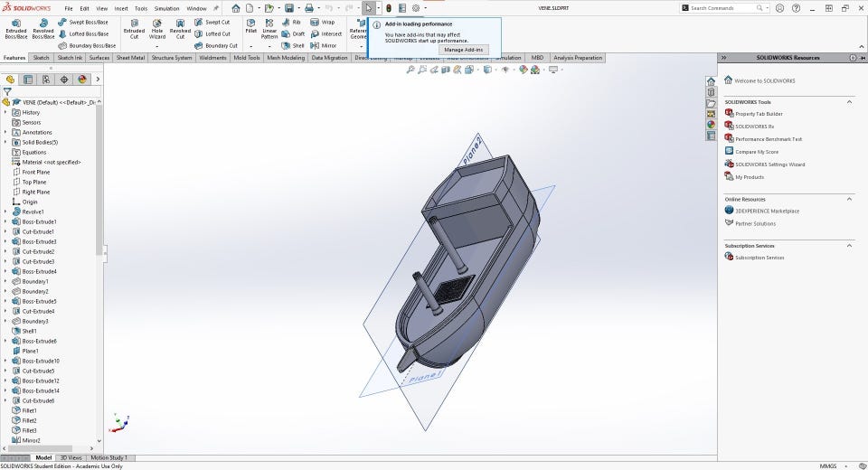Screen dimensions: 868x470
Task: Select the Swept Cut tool
Action: (212, 22)
